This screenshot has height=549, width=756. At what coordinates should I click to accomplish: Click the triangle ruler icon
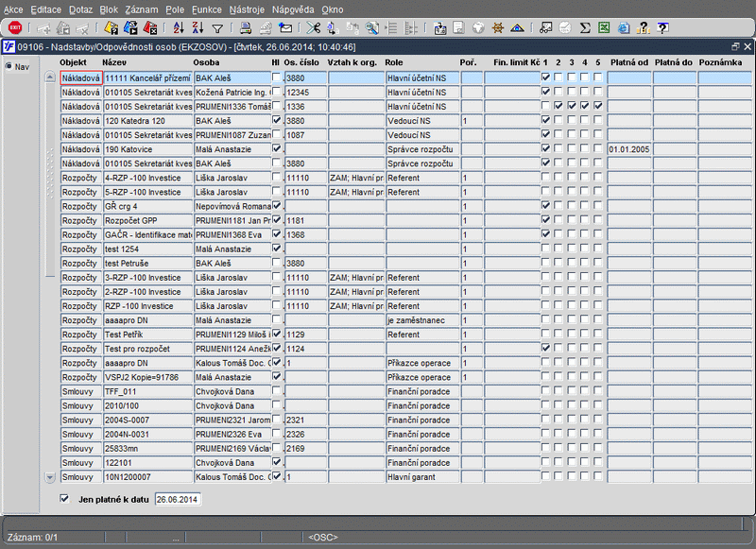(517, 28)
